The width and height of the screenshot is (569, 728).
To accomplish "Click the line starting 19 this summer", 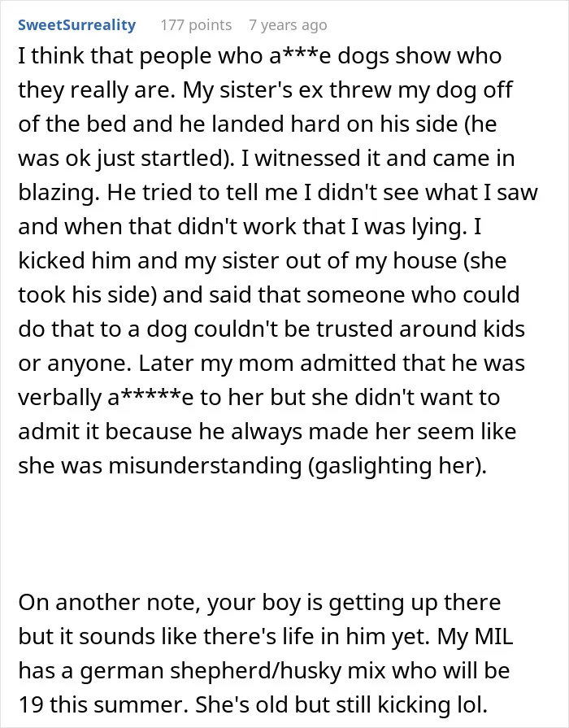I will pyautogui.click(x=253, y=704).
